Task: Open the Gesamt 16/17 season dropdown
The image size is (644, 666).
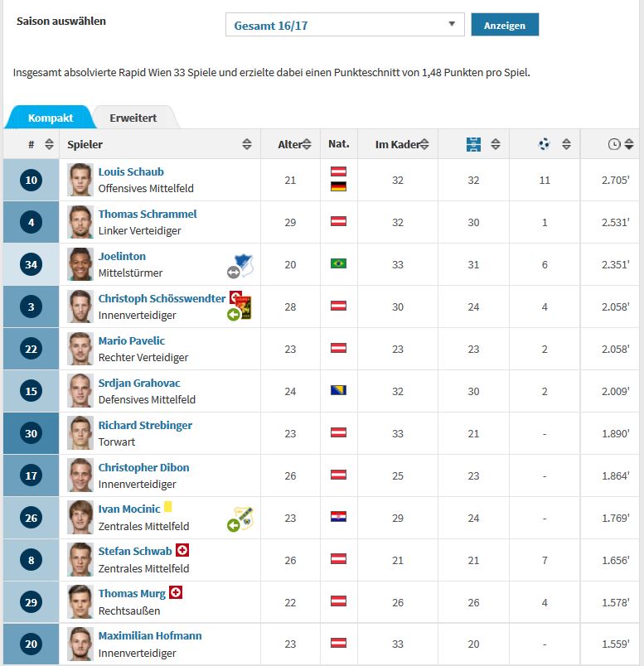Action: pyautogui.click(x=345, y=25)
